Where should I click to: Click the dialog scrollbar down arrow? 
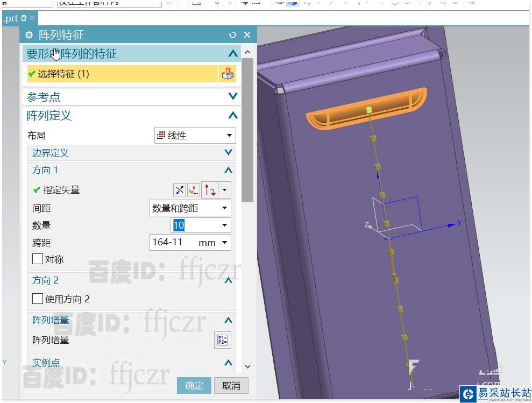(247, 366)
